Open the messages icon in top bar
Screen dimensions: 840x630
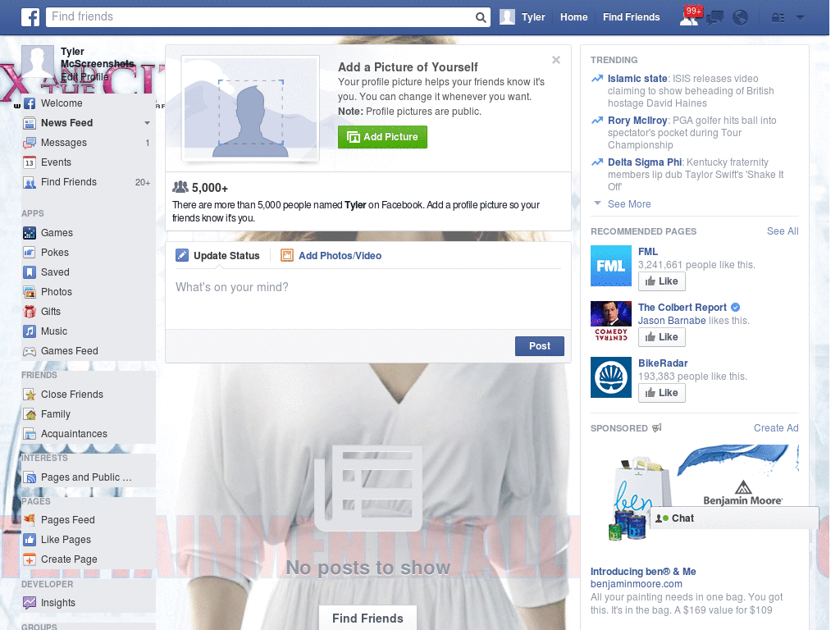(x=714, y=18)
